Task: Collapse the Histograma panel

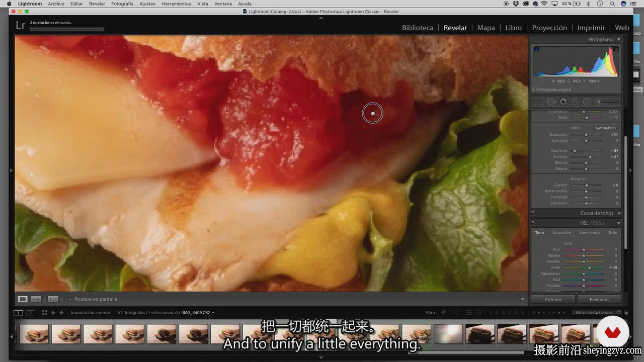Action: click(x=619, y=39)
